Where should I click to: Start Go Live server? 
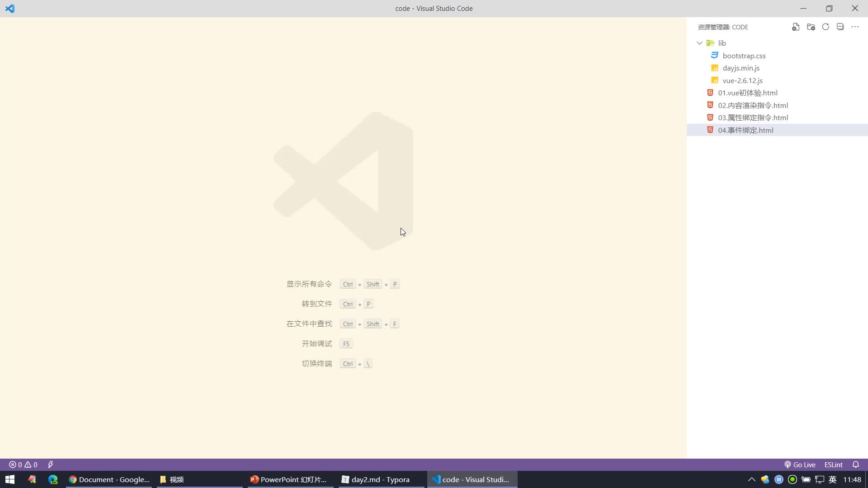coord(800,465)
